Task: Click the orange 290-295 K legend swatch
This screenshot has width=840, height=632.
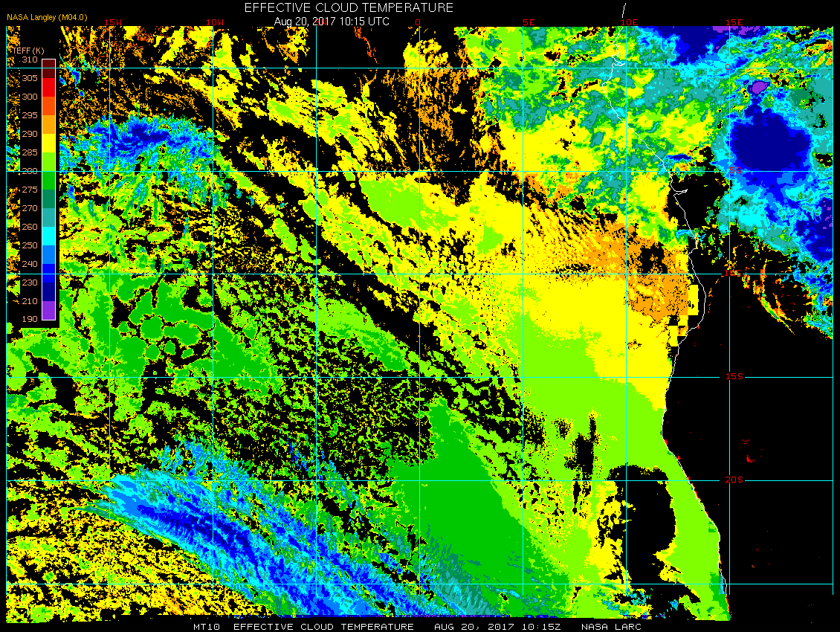Action: (x=49, y=124)
